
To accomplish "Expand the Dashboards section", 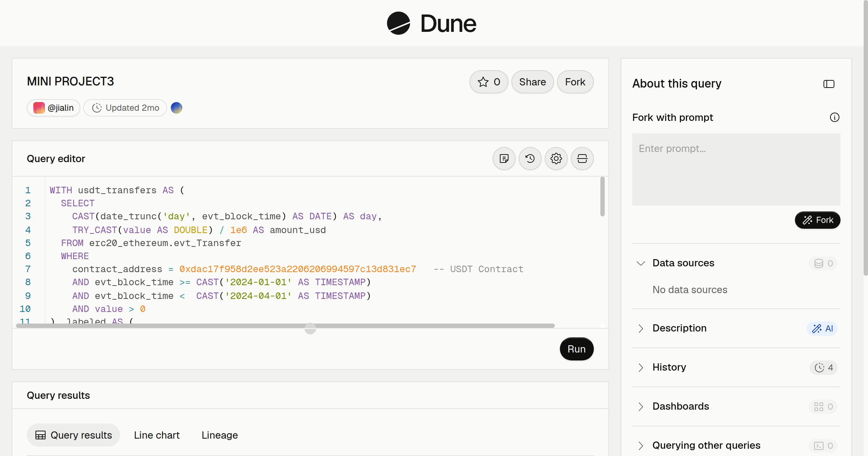I will (x=641, y=406).
